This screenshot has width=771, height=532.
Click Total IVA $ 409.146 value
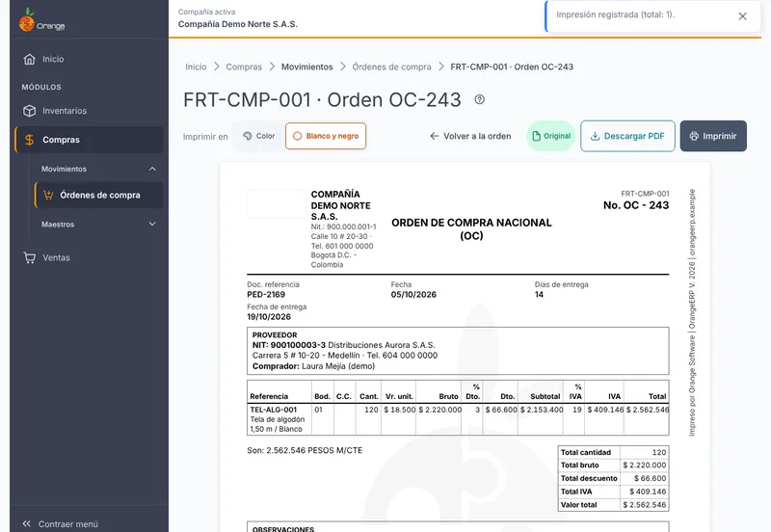(648, 492)
